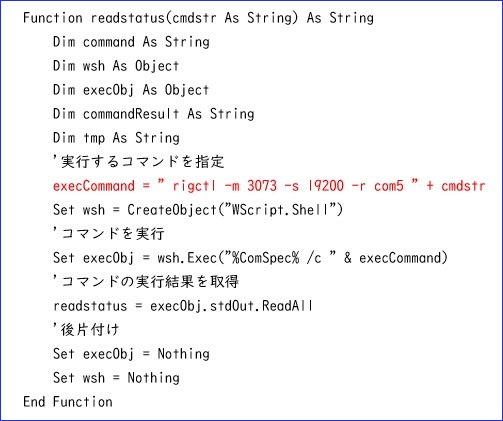The height and width of the screenshot is (421, 503).
Task: Click the End Function line
Action: (x=68, y=402)
